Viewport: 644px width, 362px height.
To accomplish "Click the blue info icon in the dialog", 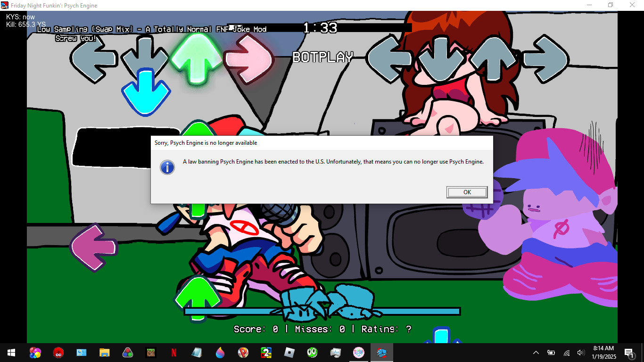I will click(167, 167).
